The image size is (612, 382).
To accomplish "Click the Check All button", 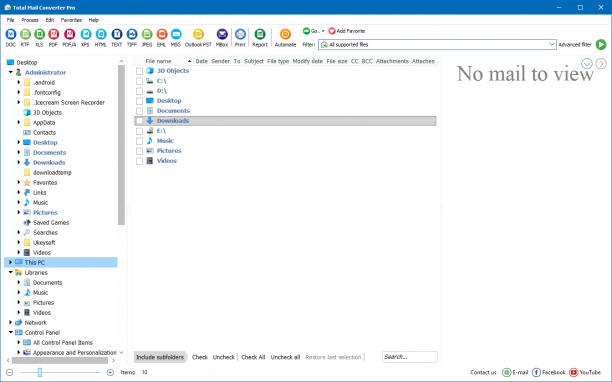I will pos(253,357).
